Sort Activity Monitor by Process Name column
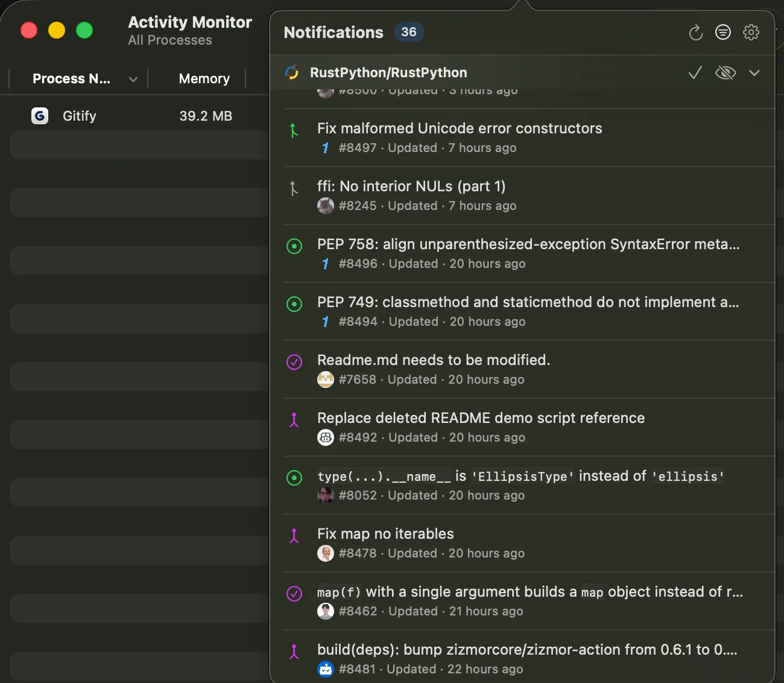 click(71, 79)
